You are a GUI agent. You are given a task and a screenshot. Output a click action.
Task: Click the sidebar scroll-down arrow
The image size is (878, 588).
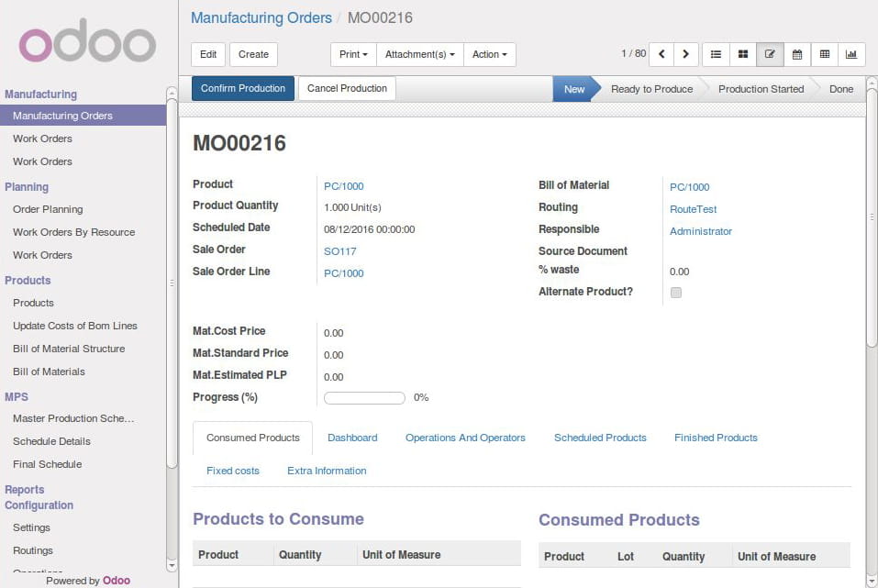click(x=172, y=566)
